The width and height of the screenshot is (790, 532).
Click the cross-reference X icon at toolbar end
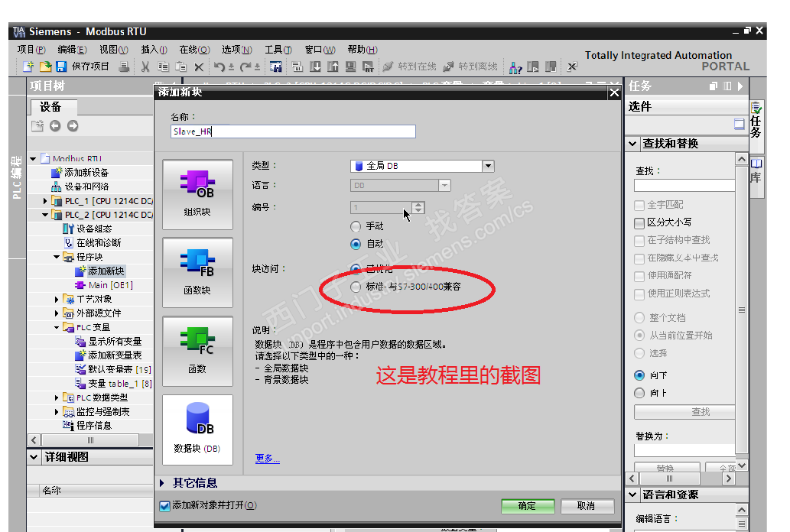point(572,66)
